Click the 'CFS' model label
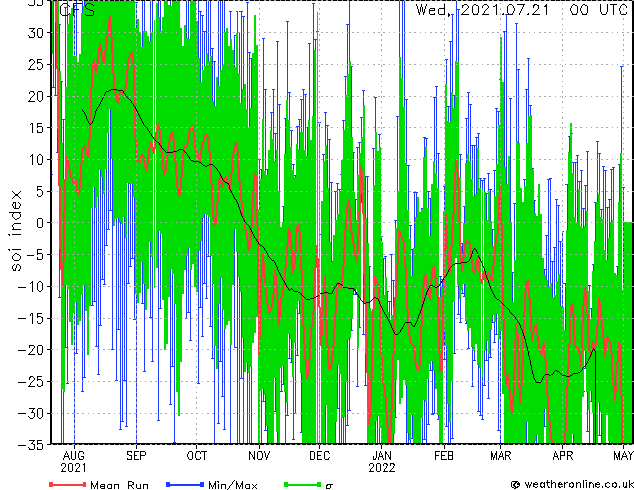Viewport: 634px width, 490px height. point(77,10)
